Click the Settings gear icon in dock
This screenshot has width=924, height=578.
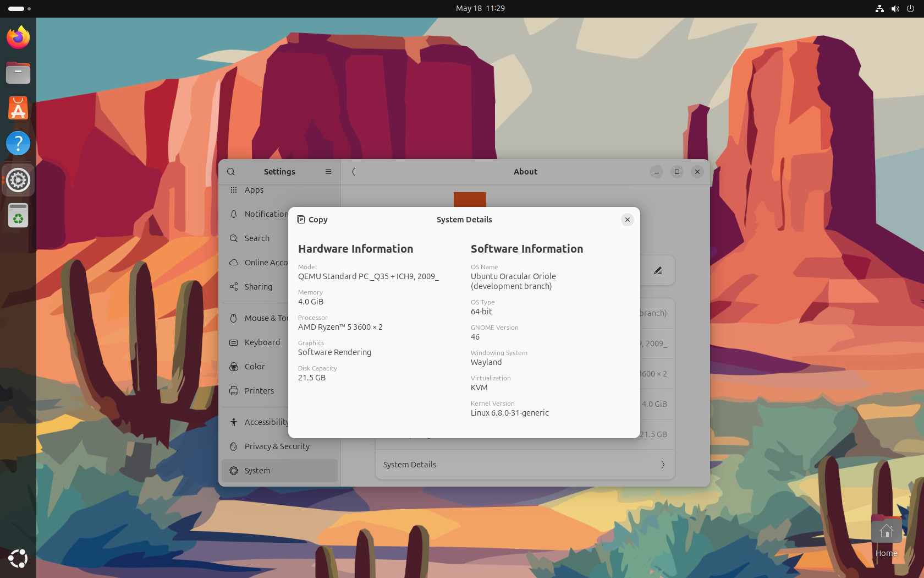click(x=18, y=180)
